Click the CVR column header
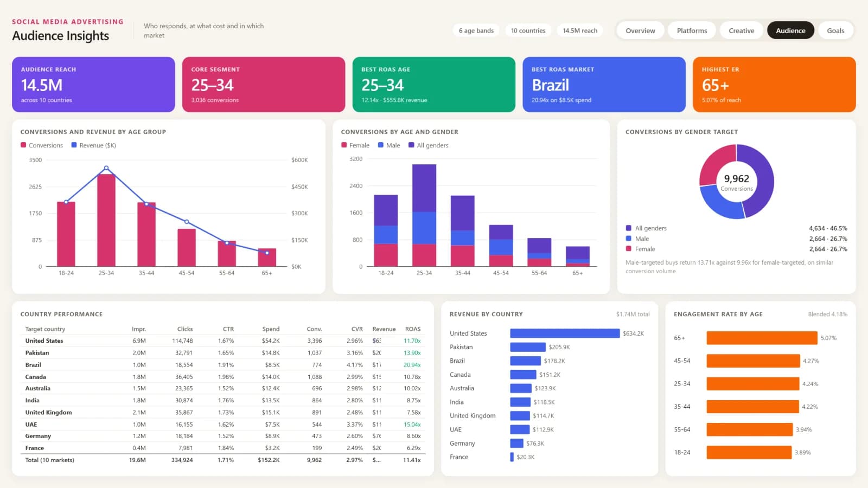Image resolution: width=868 pixels, height=488 pixels. pyautogui.click(x=357, y=329)
